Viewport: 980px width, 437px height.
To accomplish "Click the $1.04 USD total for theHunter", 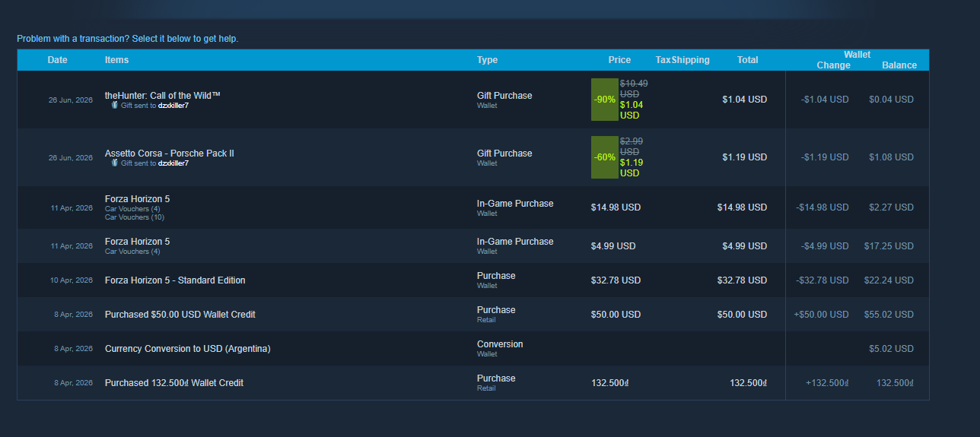I will pos(744,100).
